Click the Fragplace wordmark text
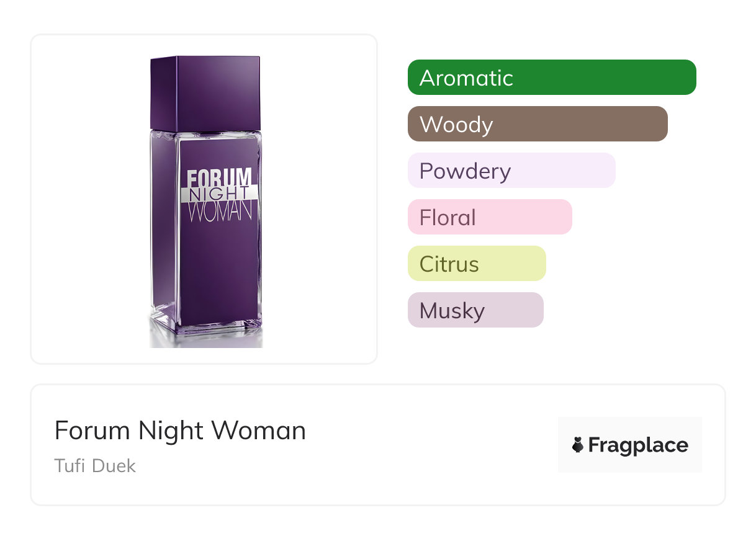The image size is (756, 536). click(638, 445)
